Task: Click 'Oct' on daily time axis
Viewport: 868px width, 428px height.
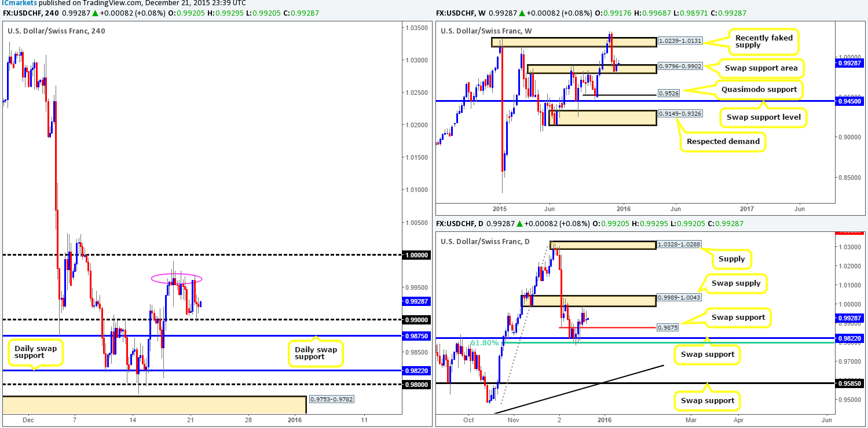Action: pos(469,420)
